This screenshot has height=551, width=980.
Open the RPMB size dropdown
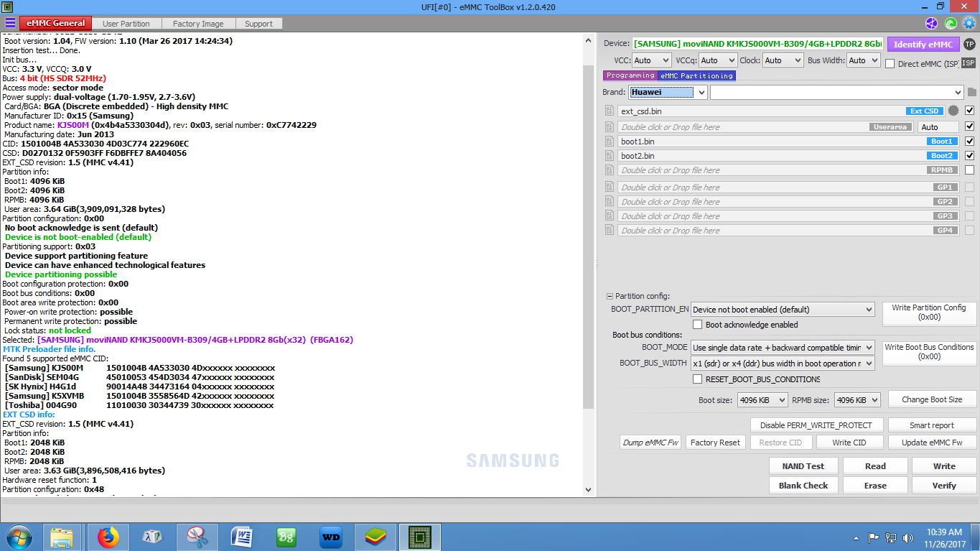pyautogui.click(x=858, y=400)
